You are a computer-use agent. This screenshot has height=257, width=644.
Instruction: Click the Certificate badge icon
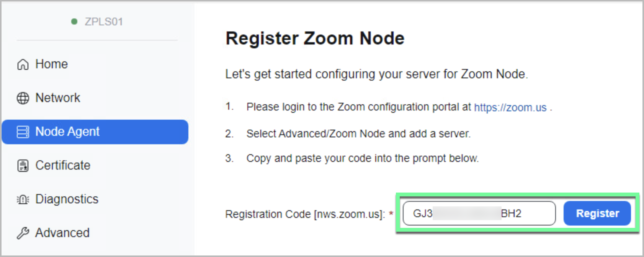23,166
